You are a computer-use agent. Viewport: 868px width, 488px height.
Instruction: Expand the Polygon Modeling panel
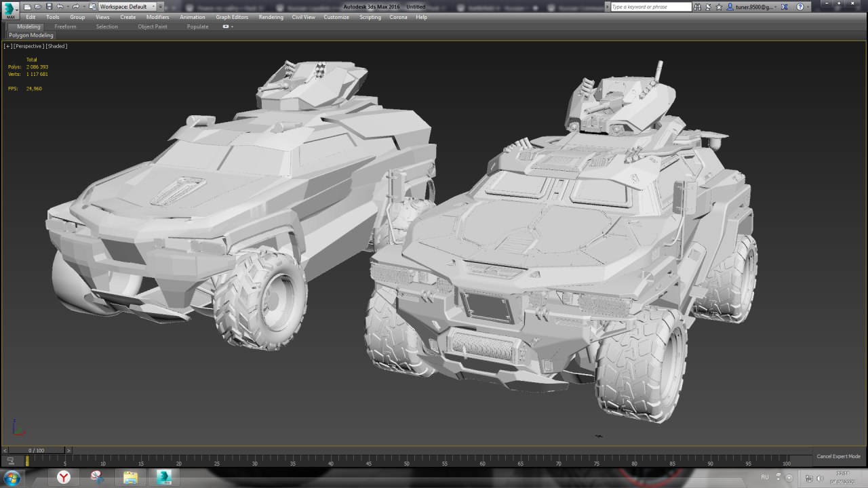click(x=31, y=35)
